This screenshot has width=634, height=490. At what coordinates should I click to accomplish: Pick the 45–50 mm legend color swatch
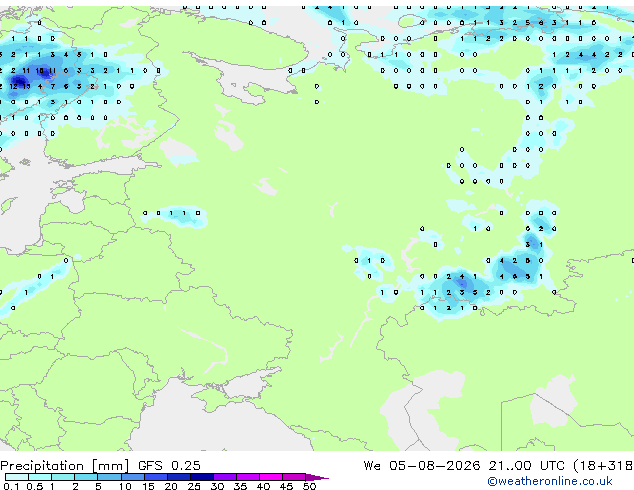[x=294, y=477]
